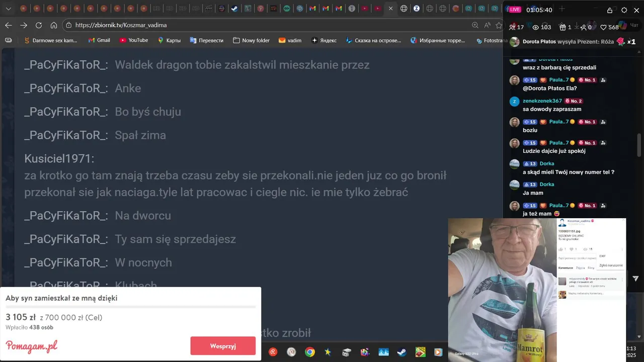Click the zoom magnifier icon in address bar
The height and width of the screenshot is (362, 644).
(x=475, y=25)
